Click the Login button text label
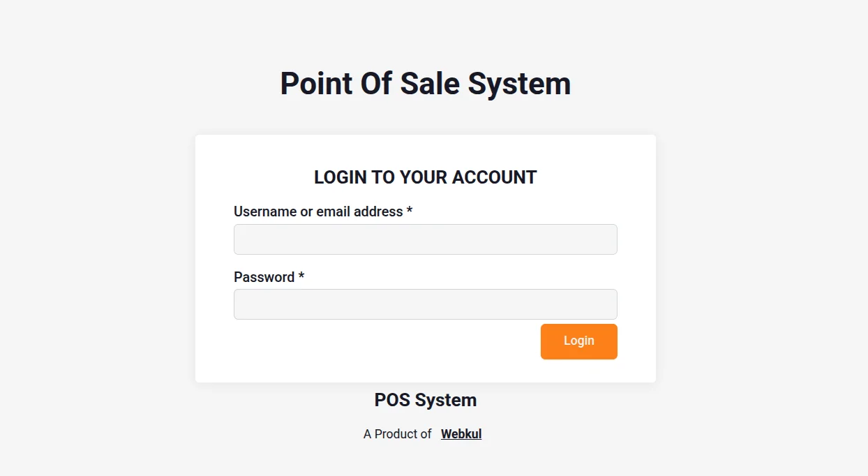This screenshot has height=476, width=868. (578, 341)
